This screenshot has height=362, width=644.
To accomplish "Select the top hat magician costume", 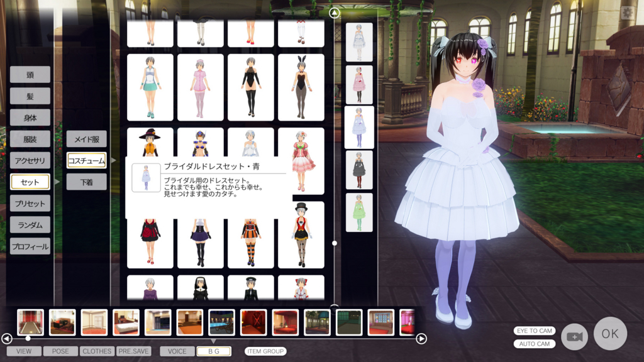I will [301, 235].
